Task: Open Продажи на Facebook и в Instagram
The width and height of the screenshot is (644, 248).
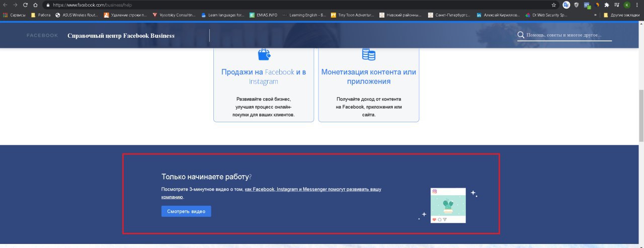Action: click(264, 76)
